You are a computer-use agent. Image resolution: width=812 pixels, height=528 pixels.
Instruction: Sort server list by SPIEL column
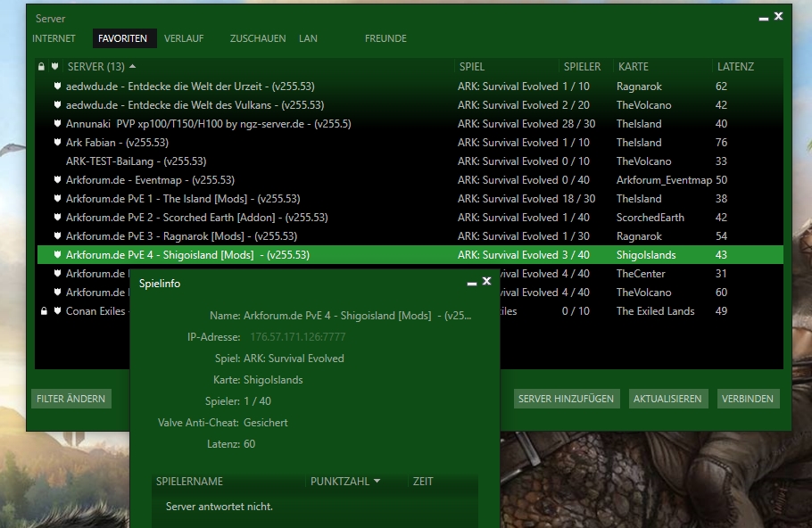472,66
